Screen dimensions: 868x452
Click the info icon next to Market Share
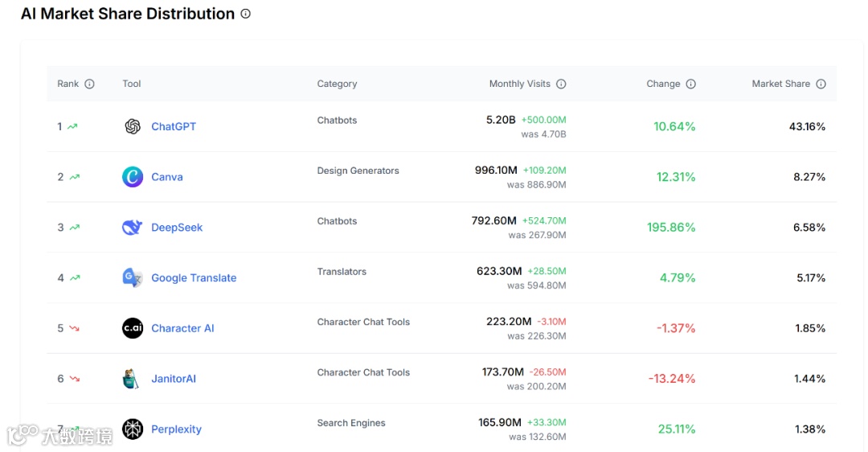point(821,84)
